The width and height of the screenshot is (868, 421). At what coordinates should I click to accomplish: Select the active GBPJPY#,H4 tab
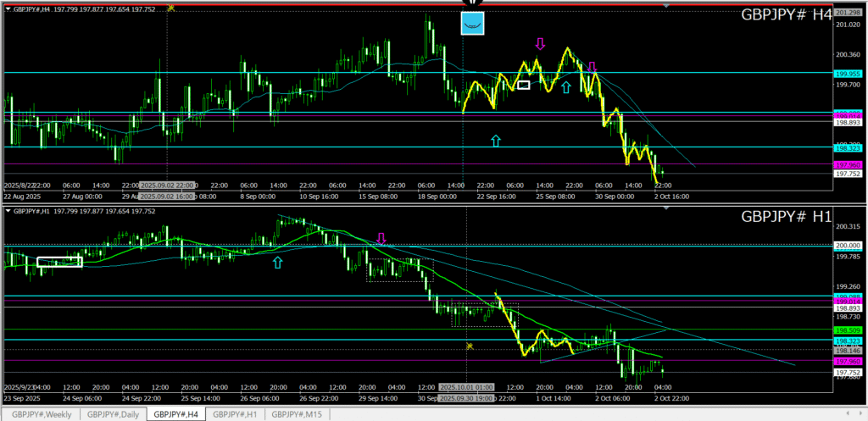[x=174, y=414]
